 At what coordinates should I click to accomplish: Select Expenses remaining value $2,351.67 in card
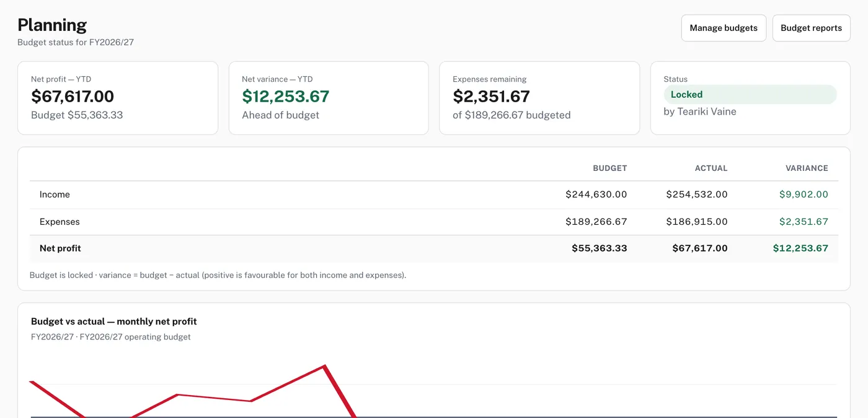pos(491,97)
